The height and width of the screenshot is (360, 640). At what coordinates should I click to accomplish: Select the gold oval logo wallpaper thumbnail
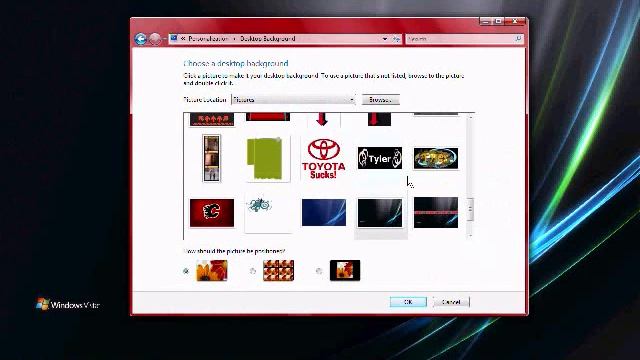(x=436, y=158)
